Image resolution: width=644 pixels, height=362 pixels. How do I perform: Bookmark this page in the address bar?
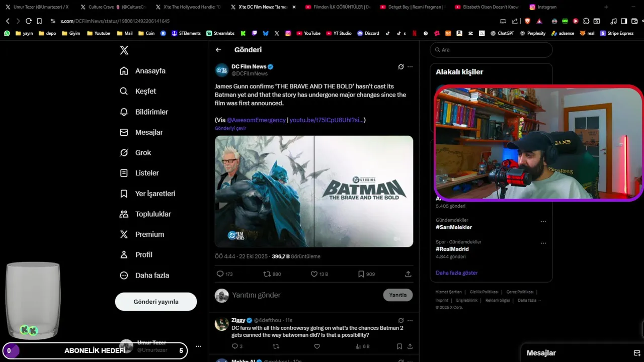point(39,21)
